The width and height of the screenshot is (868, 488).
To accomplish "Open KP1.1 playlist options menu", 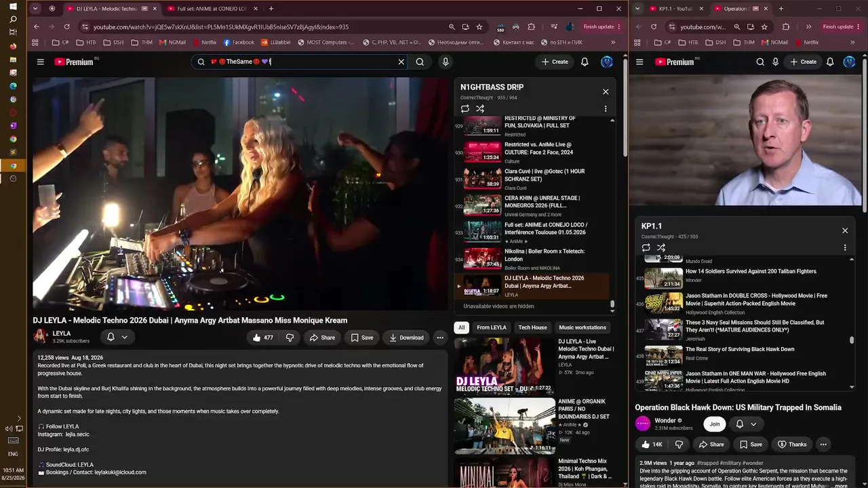I will [845, 247].
